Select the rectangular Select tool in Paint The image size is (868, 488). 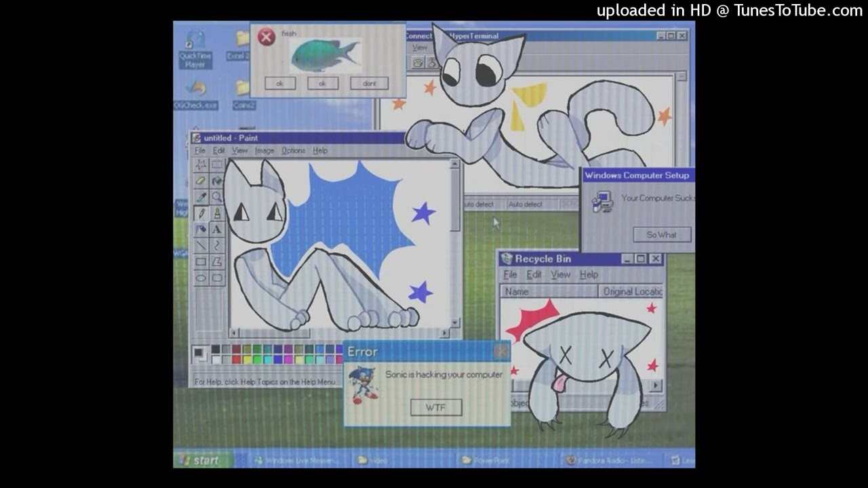[x=216, y=165]
